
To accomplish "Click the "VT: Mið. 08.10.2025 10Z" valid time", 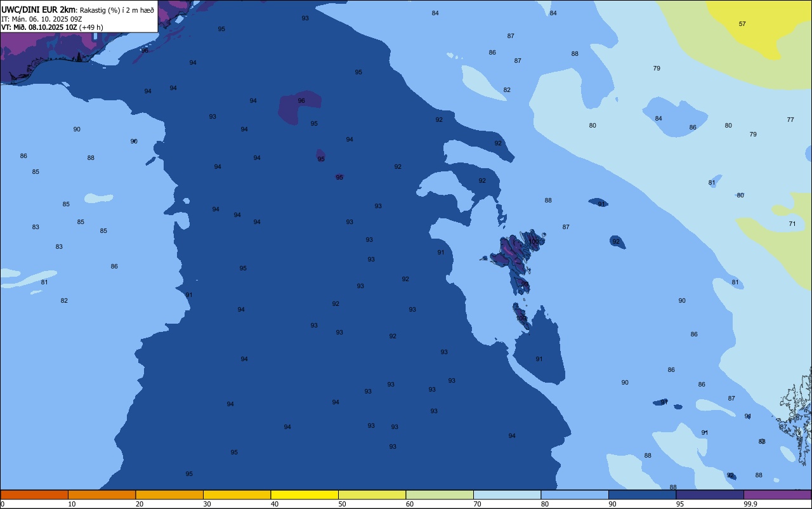I will point(39,27).
